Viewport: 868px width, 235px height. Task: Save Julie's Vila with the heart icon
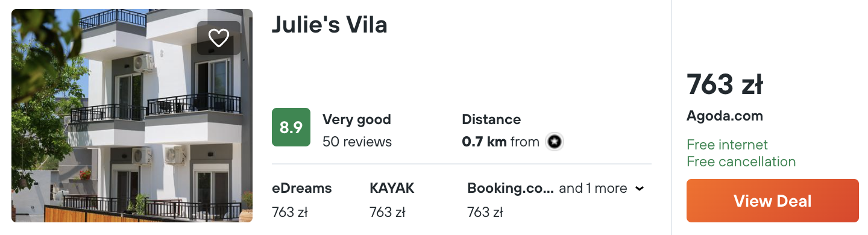tap(218, 38)
